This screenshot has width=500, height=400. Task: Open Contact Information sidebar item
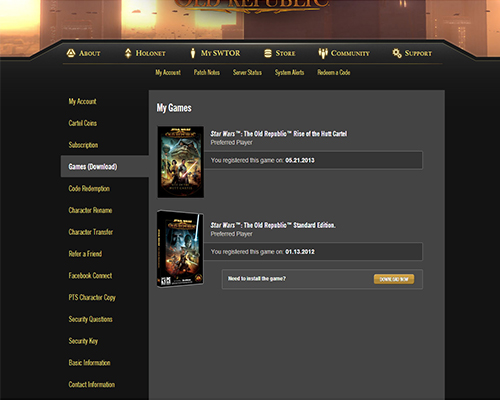click(92, 384)
